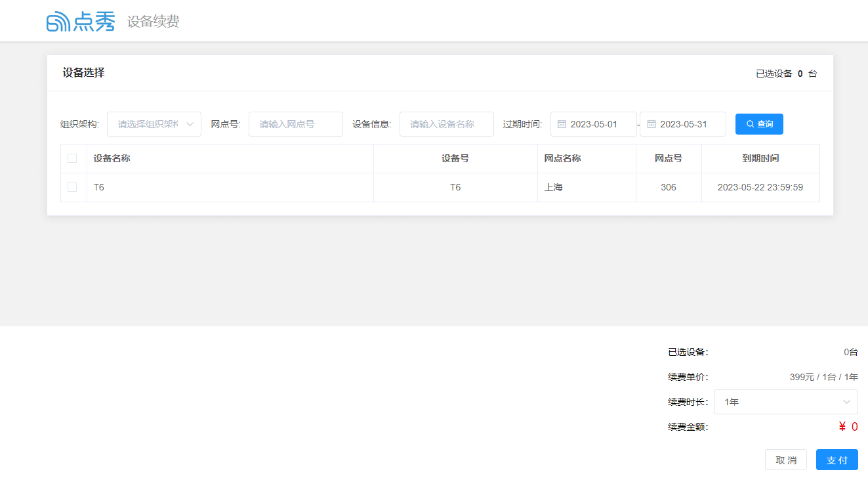The image size is (868, 480).
Task: Click the 399元 / 1台 / 1年 price text
Action: pyautogui.click(x=823, y=377)
